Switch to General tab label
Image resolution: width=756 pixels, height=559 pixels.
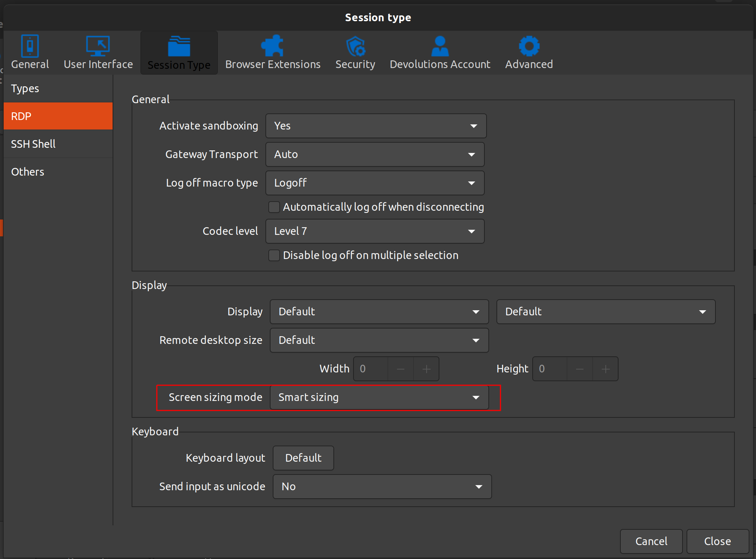(x=30, y=64)
